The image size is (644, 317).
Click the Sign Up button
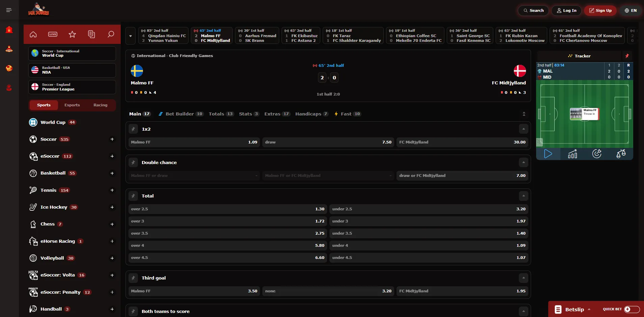(x=600, y=10)
